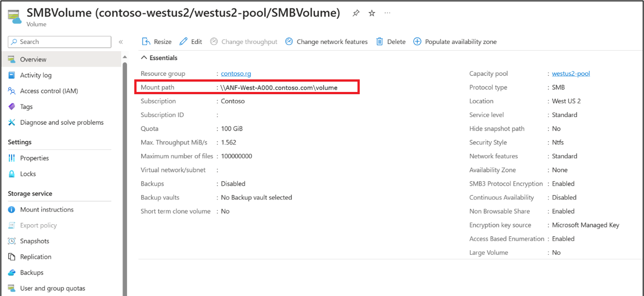Delete the volume via trash button
Screen dimensions: 644x296
(x=391, y=42)
